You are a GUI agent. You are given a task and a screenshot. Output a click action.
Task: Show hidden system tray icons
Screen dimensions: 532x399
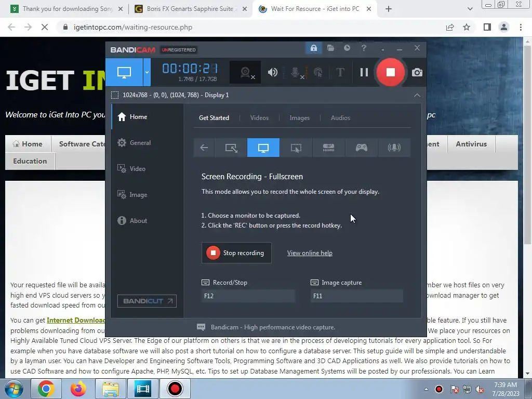tap(426, 389)
